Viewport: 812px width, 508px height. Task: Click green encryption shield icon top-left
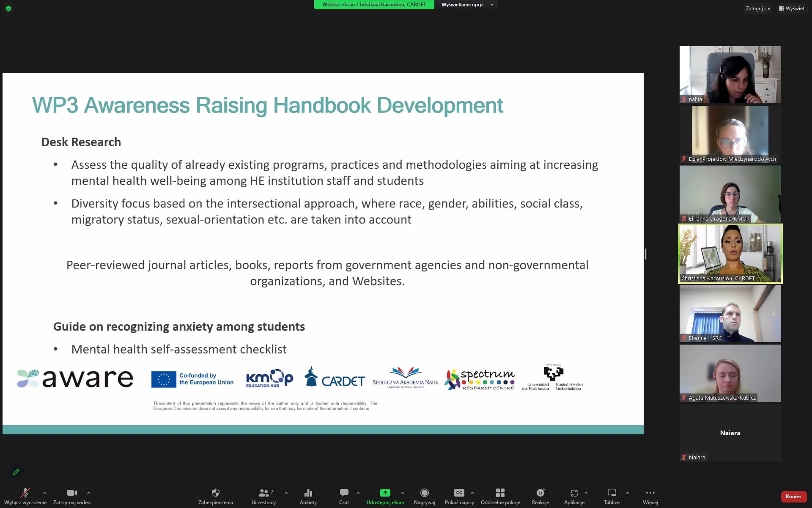8,8
